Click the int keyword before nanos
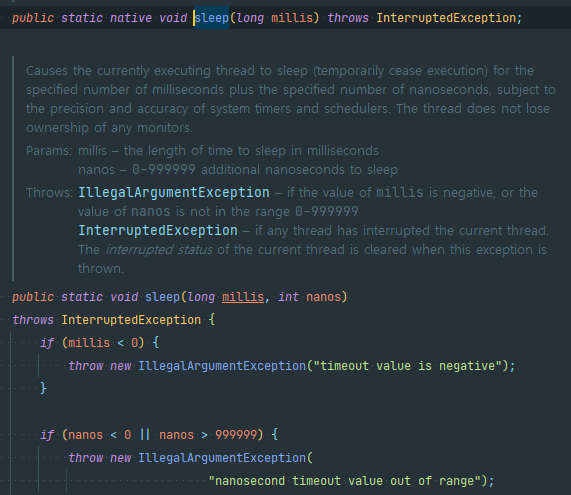This screenshot has height=495, width=571. tap(288, 297)
